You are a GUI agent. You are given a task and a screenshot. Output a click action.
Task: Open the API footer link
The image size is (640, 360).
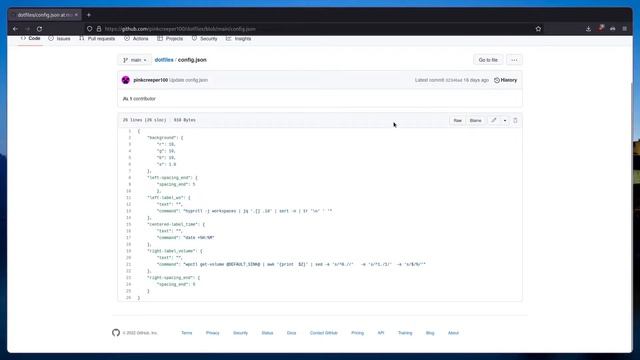coord(381,333)
